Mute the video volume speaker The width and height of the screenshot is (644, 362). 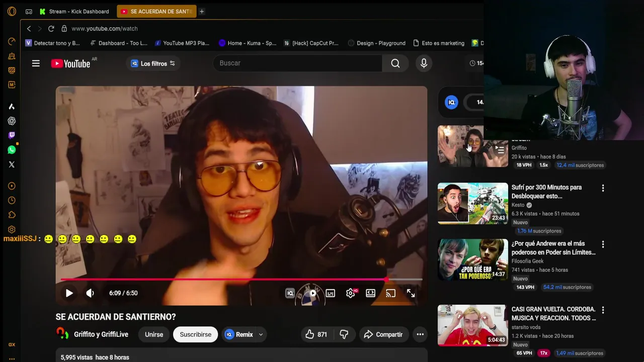coord(90,293)
